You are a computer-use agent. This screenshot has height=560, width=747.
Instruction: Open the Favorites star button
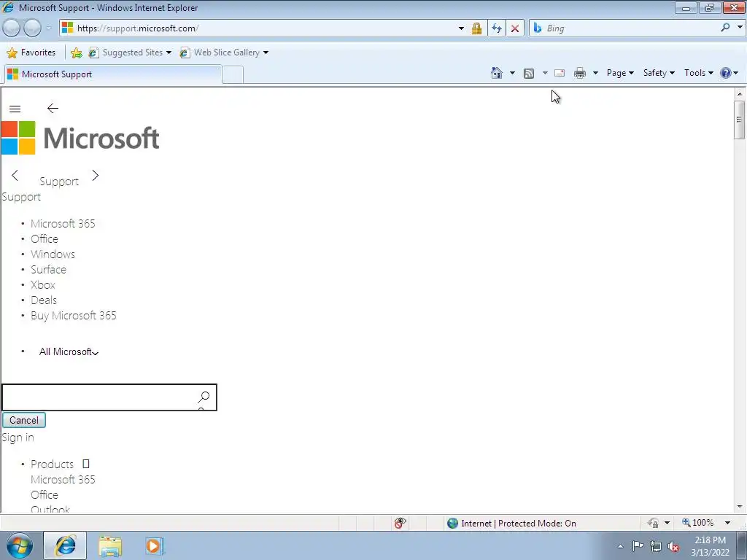coord(31,52)
